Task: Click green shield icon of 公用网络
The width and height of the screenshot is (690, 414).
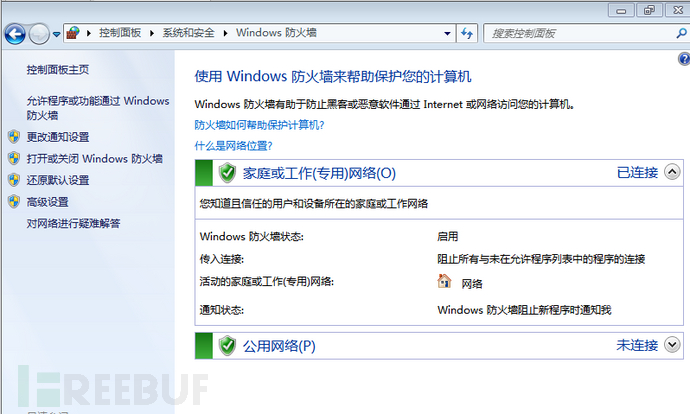Action: pyautogui.click(x=227, y=345)
